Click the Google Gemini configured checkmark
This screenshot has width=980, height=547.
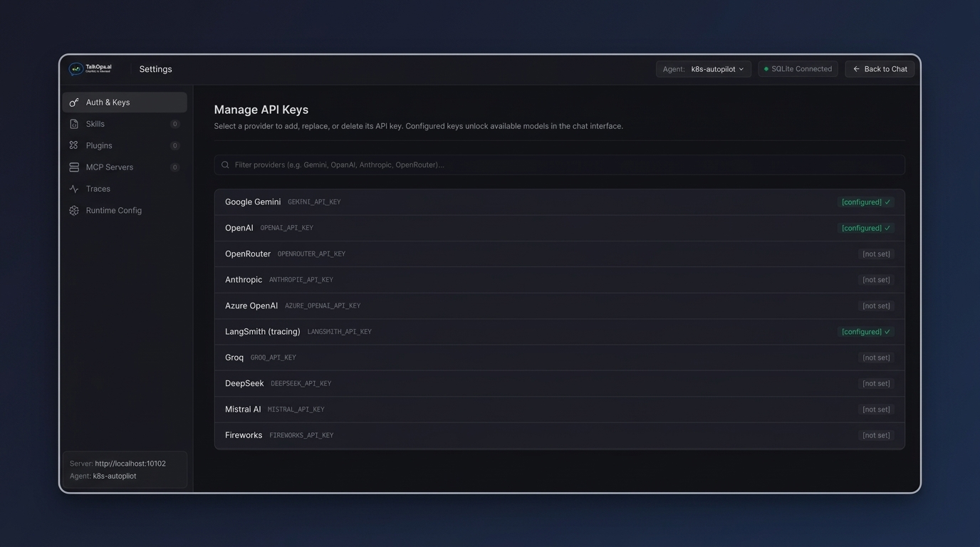887,202
